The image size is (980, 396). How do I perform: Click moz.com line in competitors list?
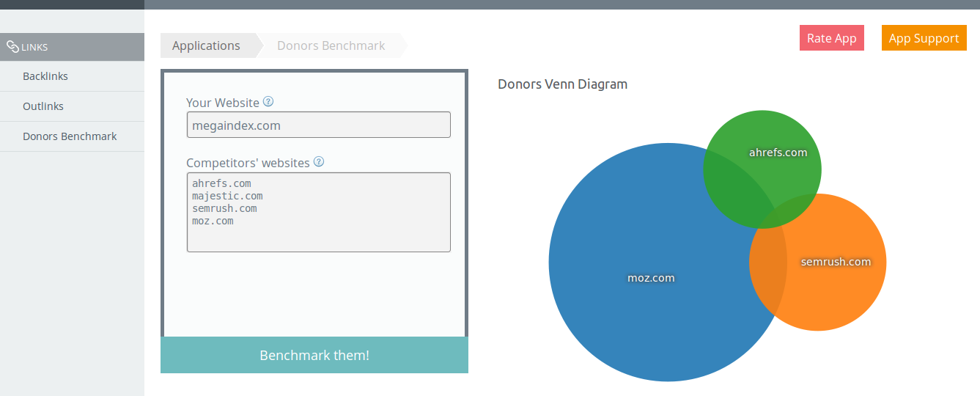point(213,221)
